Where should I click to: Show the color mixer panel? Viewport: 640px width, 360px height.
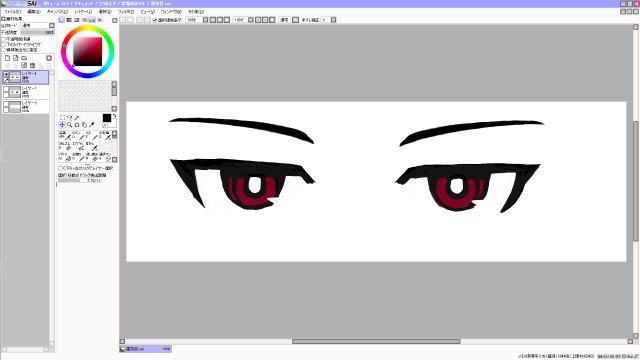(x=84, y=20)
